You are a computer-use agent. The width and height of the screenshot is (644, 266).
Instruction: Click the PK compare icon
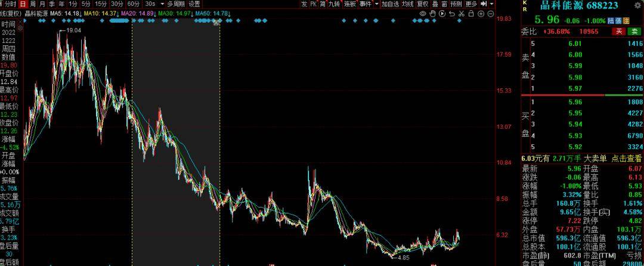[314, 4]
